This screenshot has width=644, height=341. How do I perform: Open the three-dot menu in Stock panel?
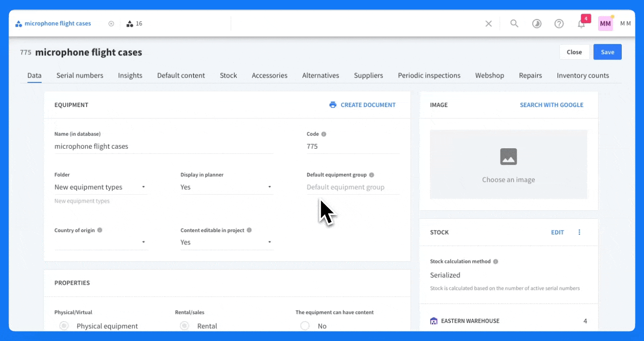579,232
